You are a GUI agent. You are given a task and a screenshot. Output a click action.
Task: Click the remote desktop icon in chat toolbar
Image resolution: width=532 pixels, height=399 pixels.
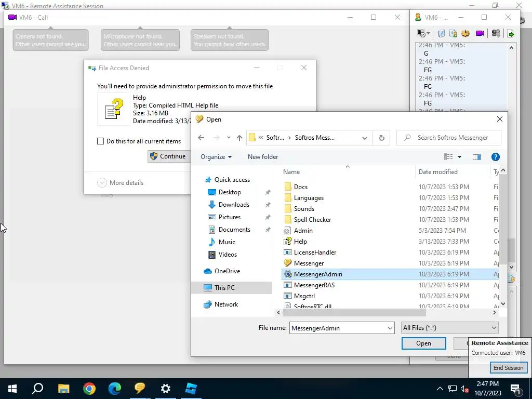click(421, 33)
